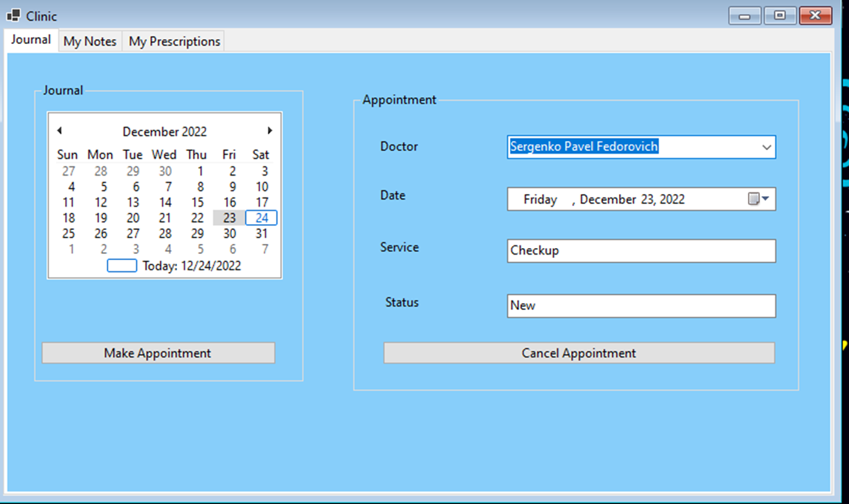Viewport: 849px width, 504px height.
Task: Click year 2022 in the Date field
Action: point(672,199)
